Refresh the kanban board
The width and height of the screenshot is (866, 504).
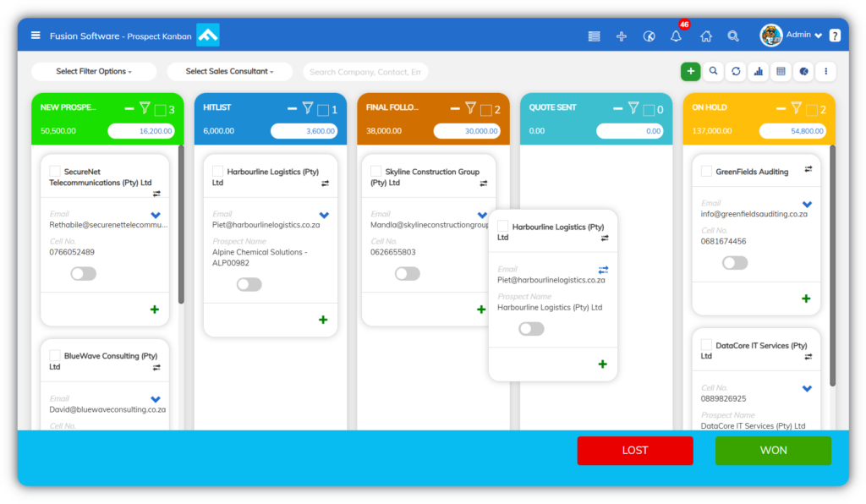click(736, 71)
